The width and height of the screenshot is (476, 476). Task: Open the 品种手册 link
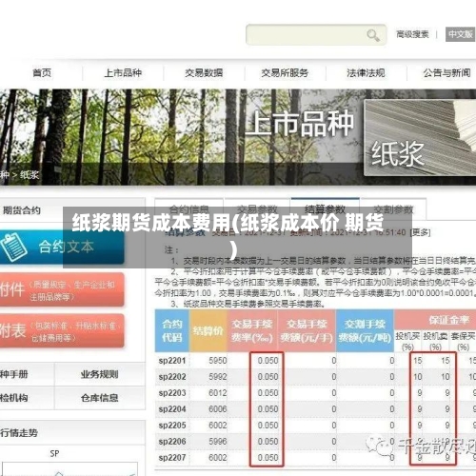tap(14, 374)
